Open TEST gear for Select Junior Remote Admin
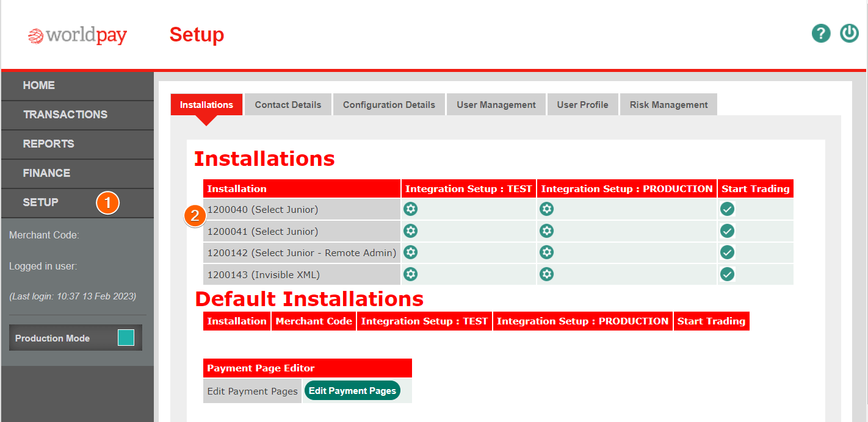The image size is (868, 422). pos(411,252)
